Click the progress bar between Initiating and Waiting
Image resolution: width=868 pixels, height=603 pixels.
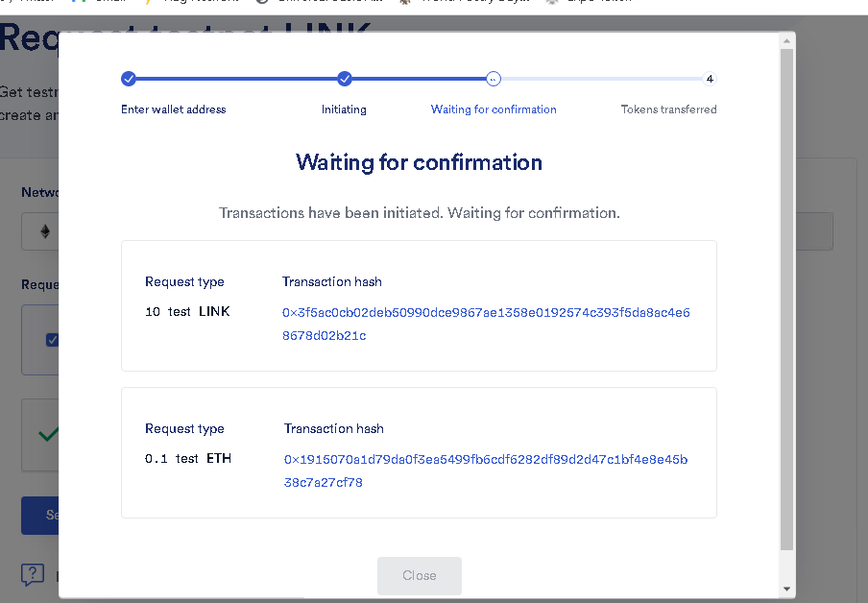pos(419,79)
